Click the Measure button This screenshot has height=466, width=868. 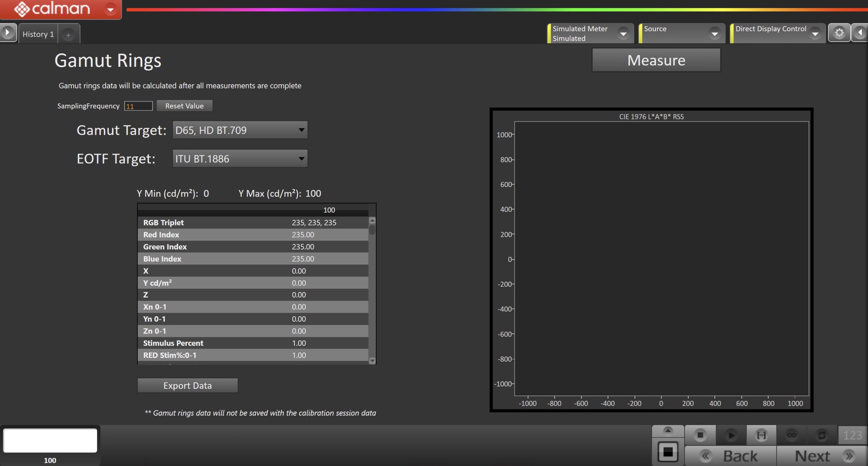click(x=656, y=60)
